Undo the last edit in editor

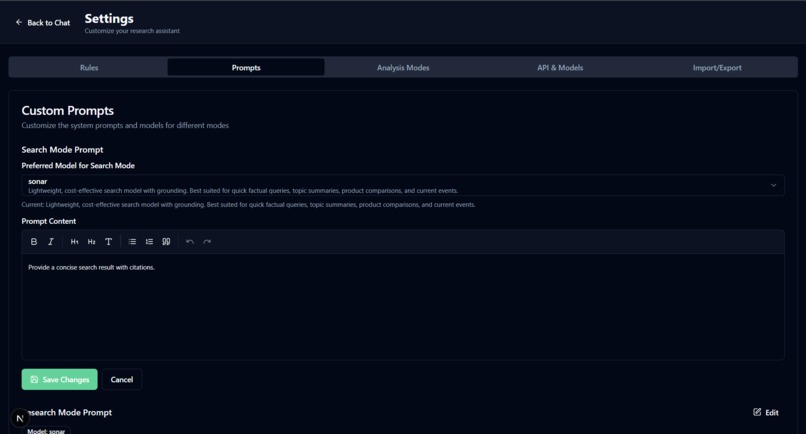click(x=190, y=242)
